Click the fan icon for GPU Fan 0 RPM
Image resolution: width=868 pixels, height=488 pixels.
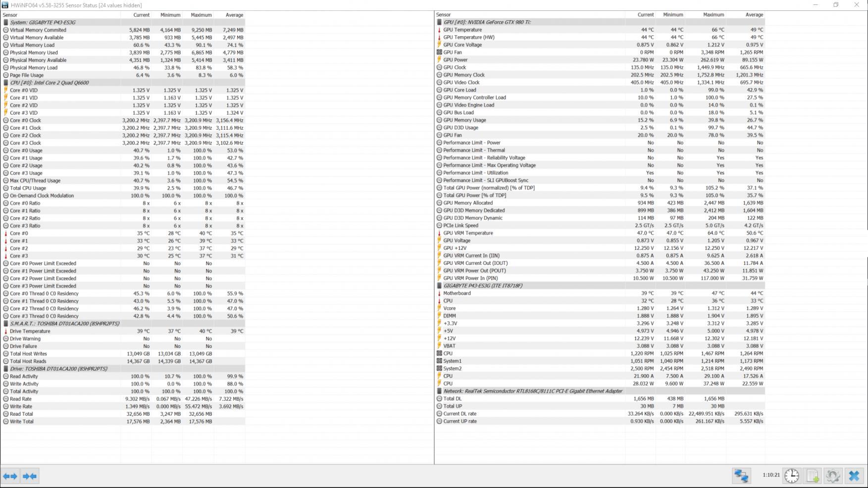coord(439,52)
